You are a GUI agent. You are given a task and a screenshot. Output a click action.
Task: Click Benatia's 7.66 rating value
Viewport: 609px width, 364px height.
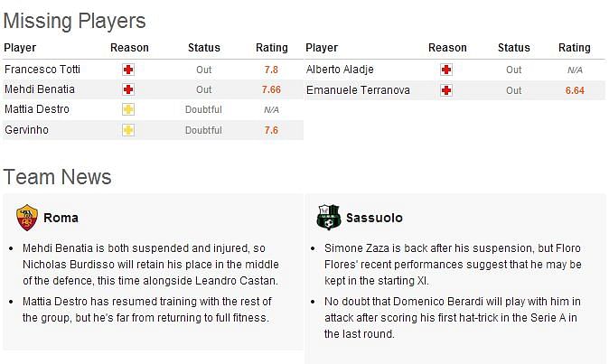coord(271,90)
